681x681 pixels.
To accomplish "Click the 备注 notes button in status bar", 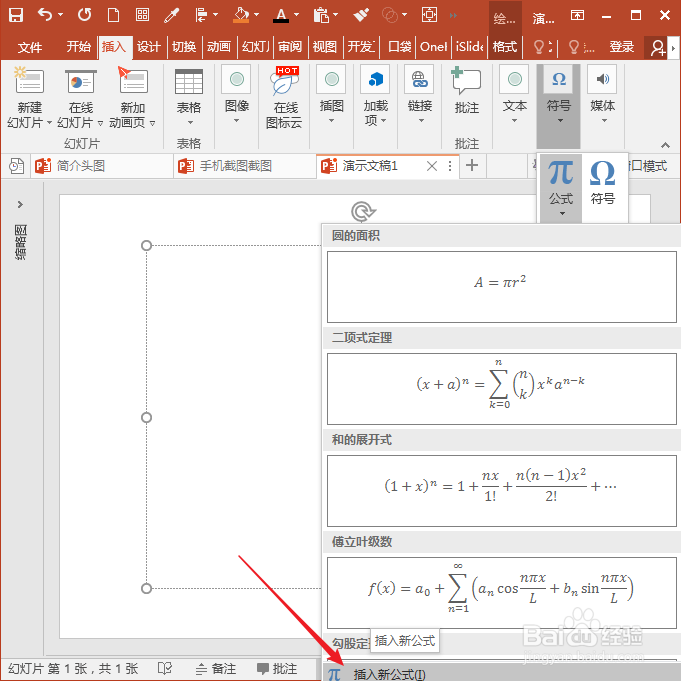I will pos(215,668).
